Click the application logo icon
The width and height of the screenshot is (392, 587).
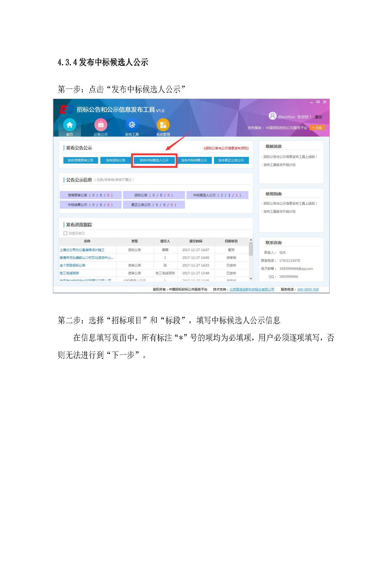click(66, 109)
